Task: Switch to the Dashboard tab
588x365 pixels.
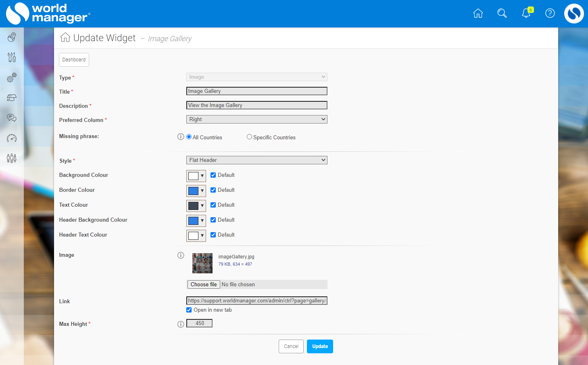Action: pyautogui.click(x=74, y=59)
